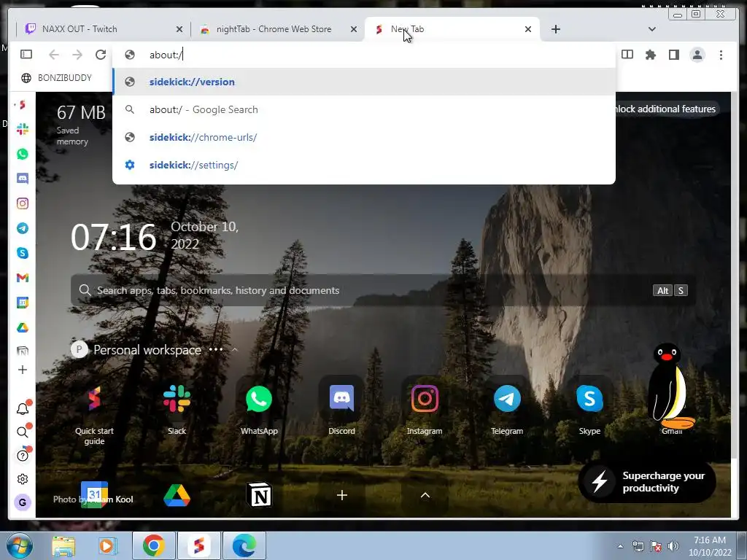Open Slack from the left sidebar
Viewport: 747px width, 560px height.
coord(23,129)
